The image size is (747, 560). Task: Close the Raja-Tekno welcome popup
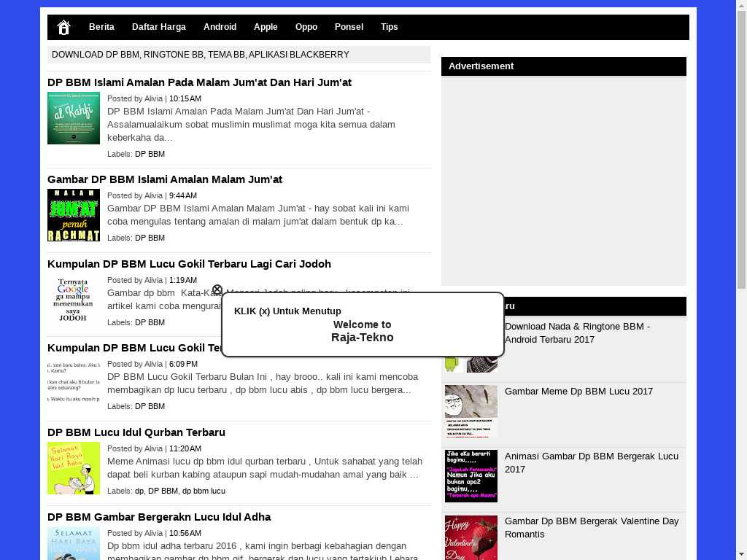click(217, 290)
